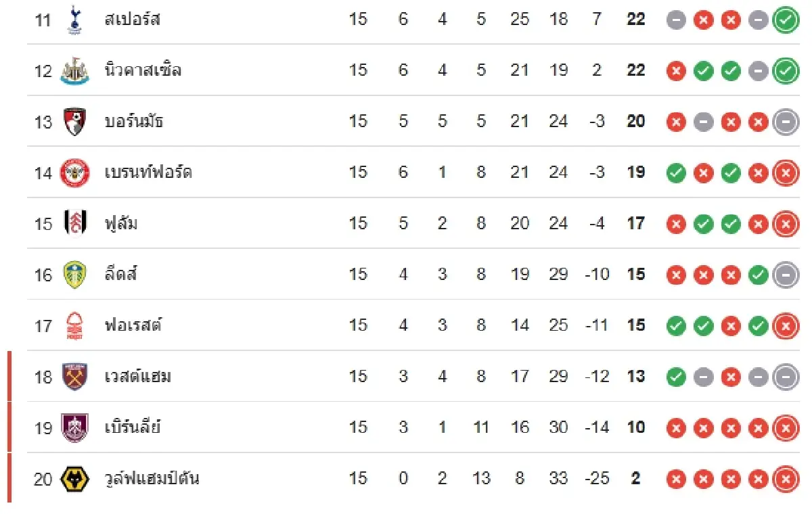Click West Ham's green win form icon
The image size is (812, 514).
pos(676,377)
